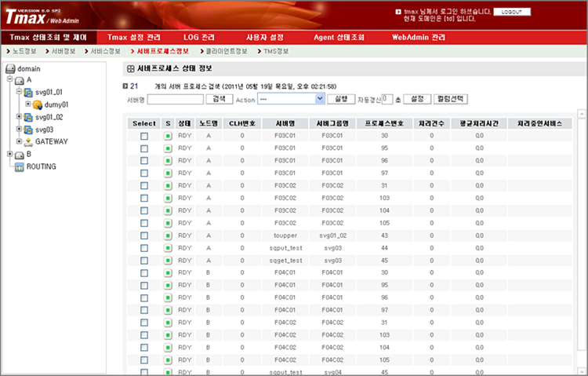Click the 컬럼선택 column selection button
Viewport: 588px width, 376px height.
451,99
